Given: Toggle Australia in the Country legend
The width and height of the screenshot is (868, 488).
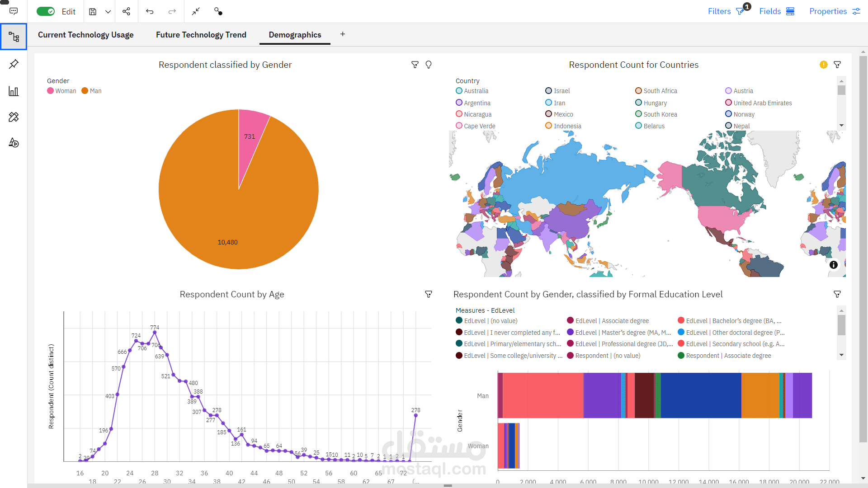Looking at the screenshot, I should click(472, 91).
